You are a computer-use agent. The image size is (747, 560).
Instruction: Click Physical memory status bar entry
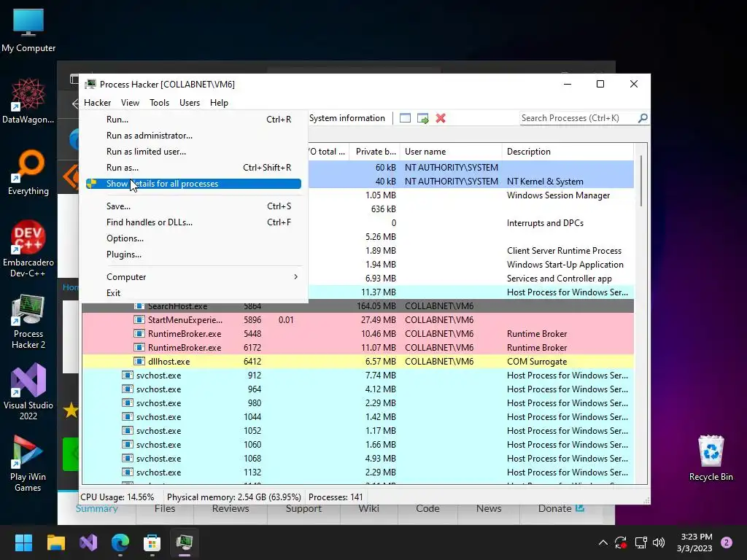(x=234, y=497)
